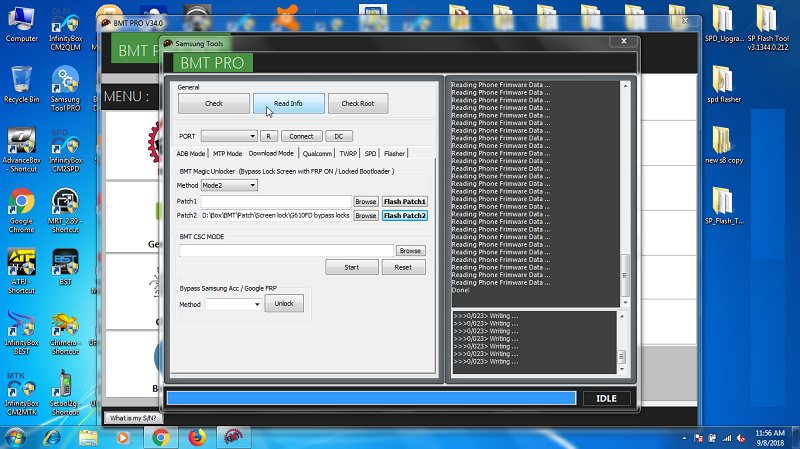Open Windows Explorer from taskbar
The image size is (800, 449).
[x=88, y=438]
